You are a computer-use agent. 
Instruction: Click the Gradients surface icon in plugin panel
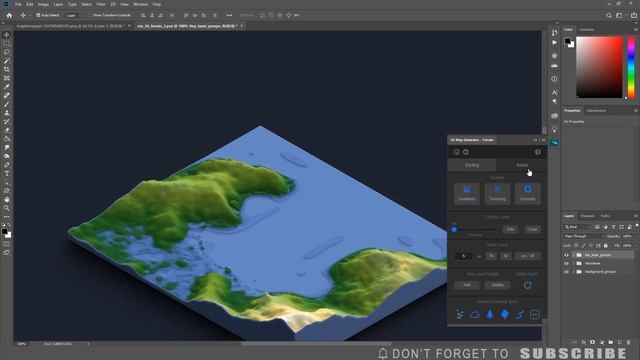(467, 193)
